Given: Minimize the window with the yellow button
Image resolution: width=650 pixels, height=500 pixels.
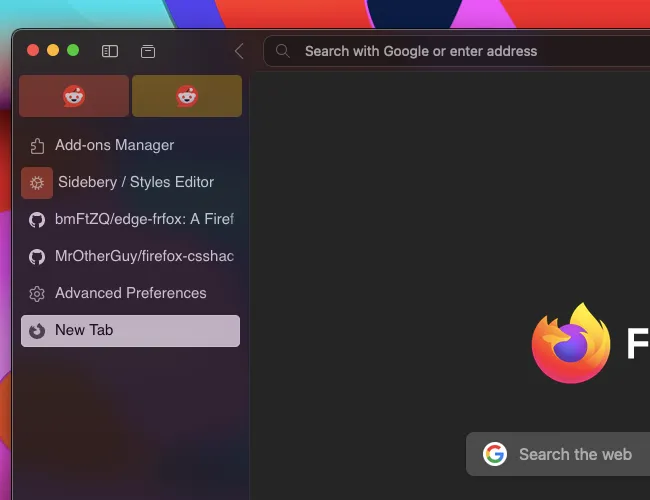Looking at the screenshot, I should pos(53,51).
